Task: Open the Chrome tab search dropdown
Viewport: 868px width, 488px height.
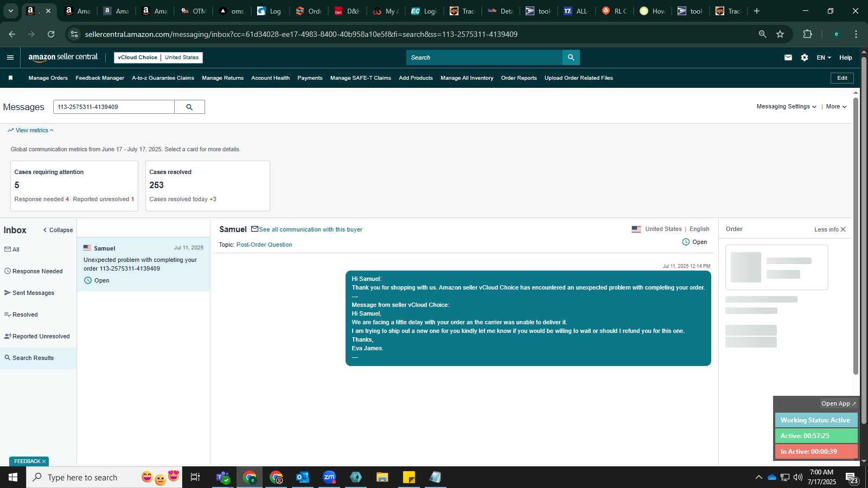Action: tap(10, 11)
